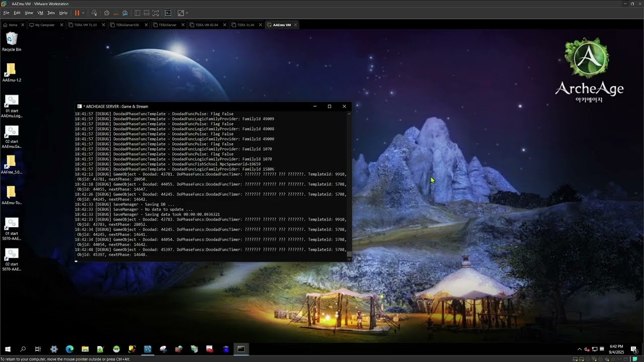Switch to the TERAServer tab
The image size is (644, 362).
tap(168, 25)
